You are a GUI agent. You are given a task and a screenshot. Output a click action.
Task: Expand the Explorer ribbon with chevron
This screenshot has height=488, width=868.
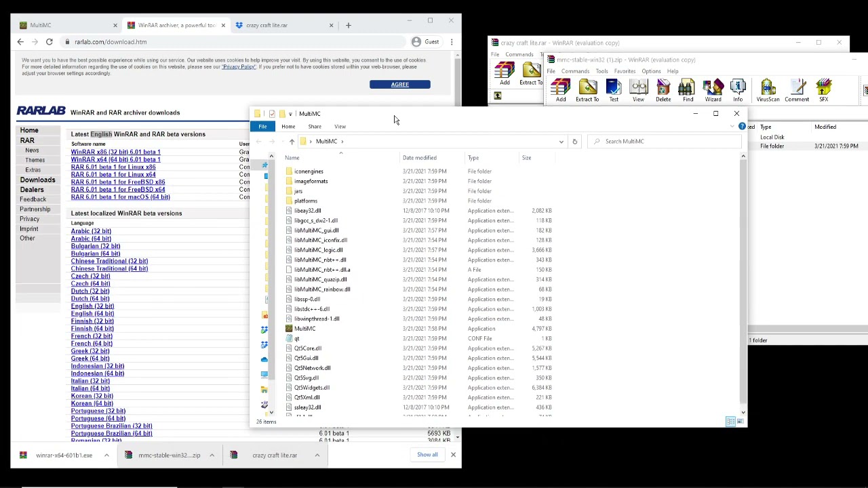733,127
